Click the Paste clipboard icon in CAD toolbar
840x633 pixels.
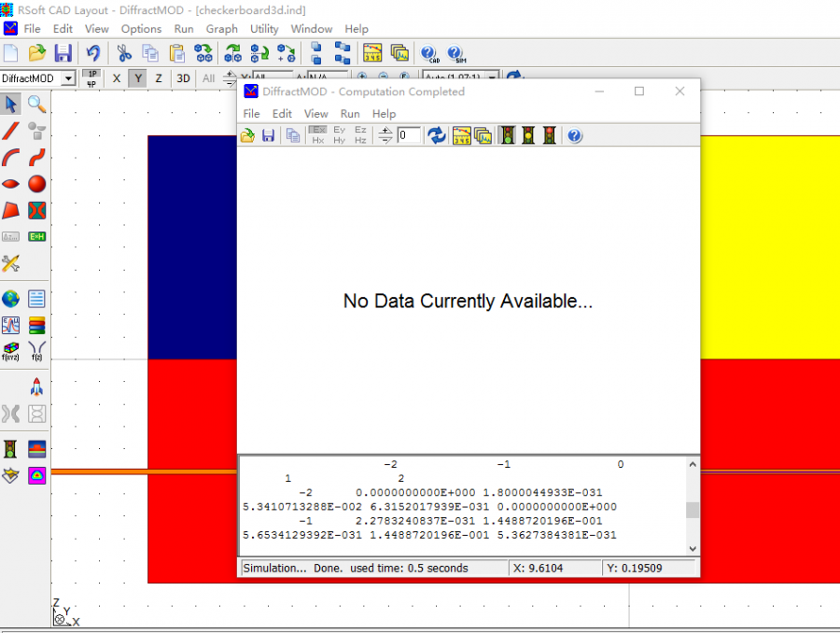(176, 53)
